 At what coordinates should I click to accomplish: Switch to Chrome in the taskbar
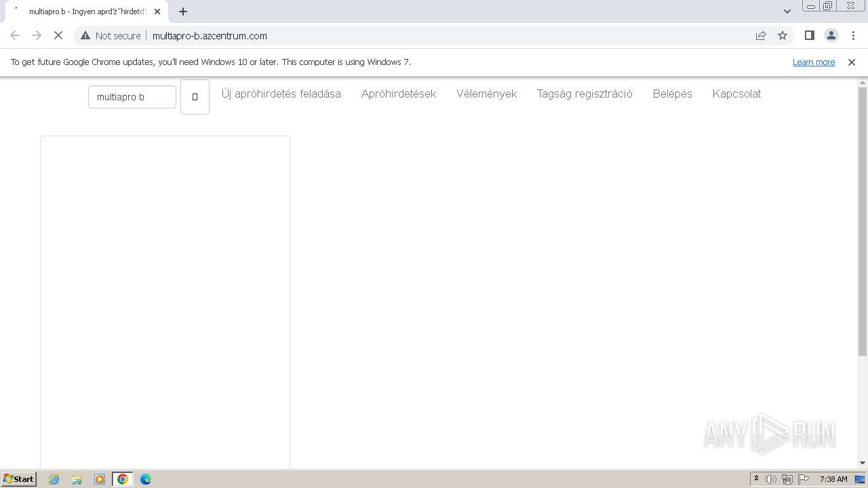point(123,479)
